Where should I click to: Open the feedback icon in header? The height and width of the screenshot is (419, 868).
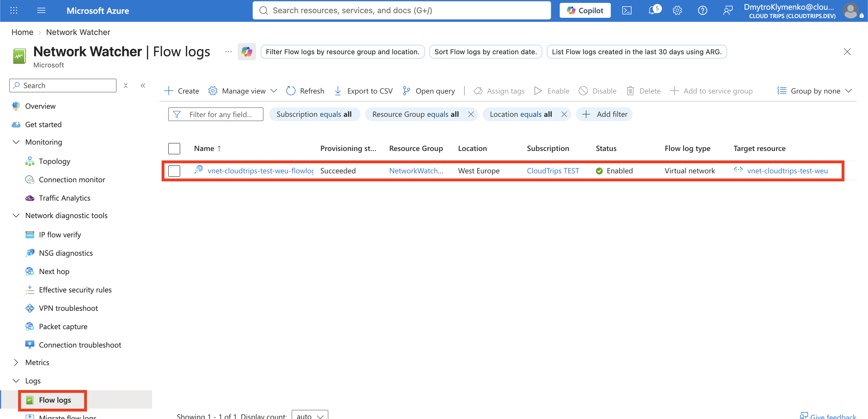click(x=728, y=10)
